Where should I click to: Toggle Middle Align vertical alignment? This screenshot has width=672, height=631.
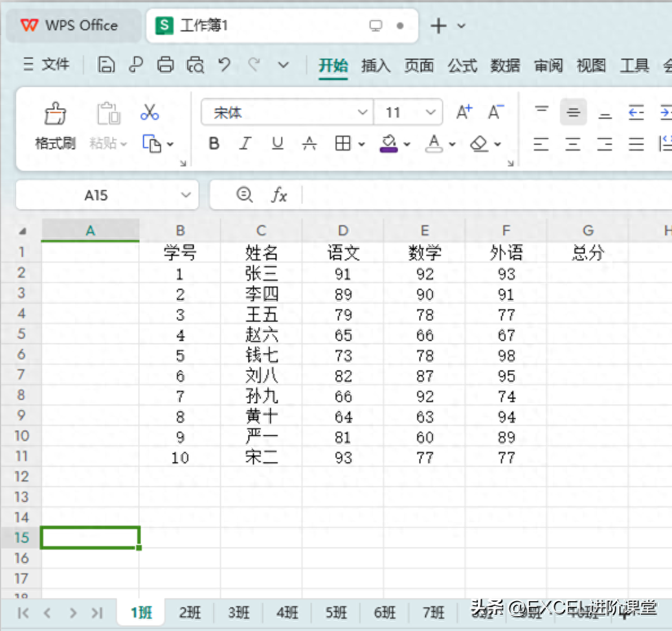point(574,112)
